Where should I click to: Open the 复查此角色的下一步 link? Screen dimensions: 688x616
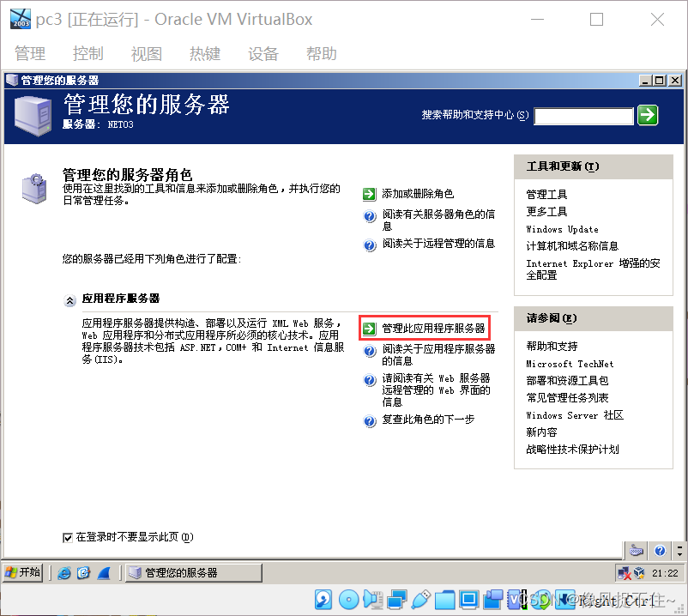[428, 420]
